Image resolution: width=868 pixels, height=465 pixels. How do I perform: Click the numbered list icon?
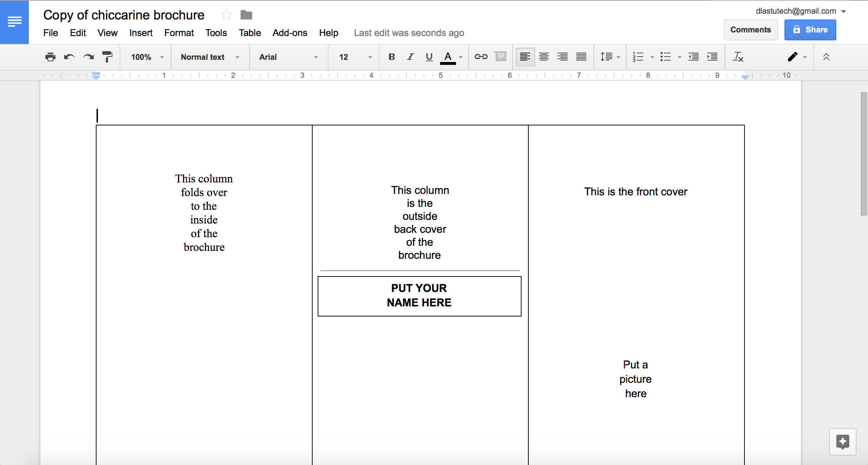click(638, 57)
